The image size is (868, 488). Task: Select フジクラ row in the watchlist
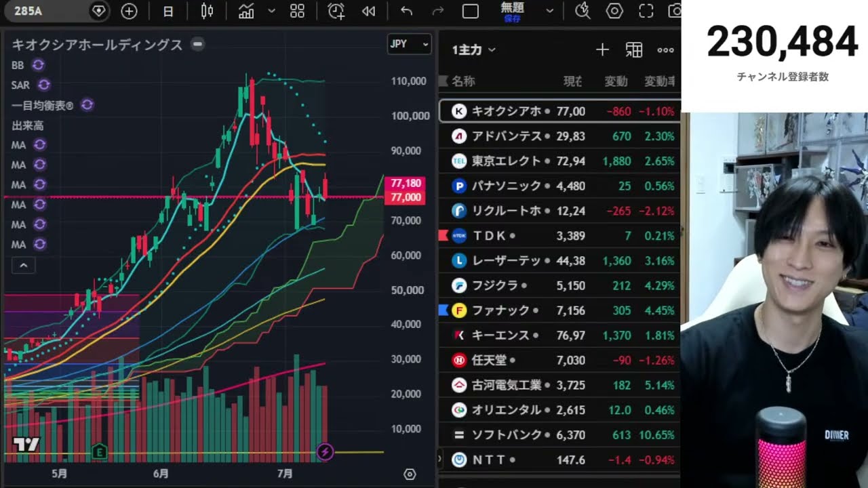tap(560, 286)
